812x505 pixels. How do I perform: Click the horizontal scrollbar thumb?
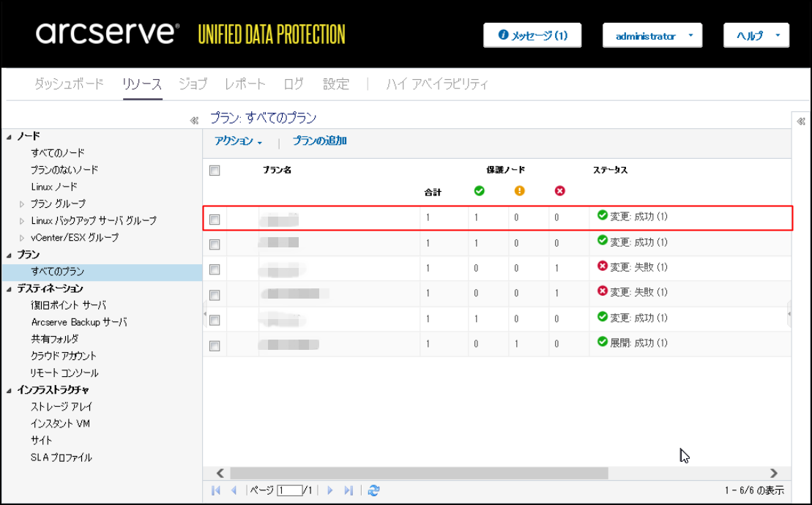point(419,473)
